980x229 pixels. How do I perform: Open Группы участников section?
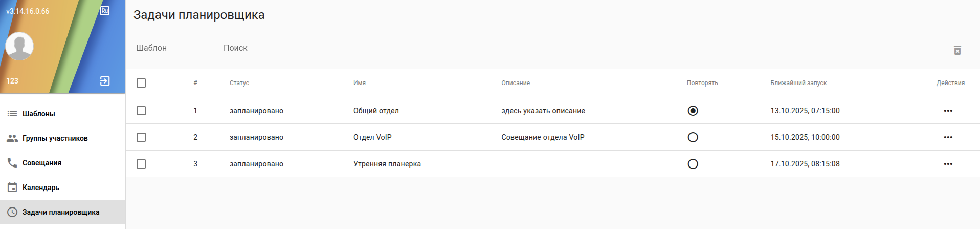(55, 138)
